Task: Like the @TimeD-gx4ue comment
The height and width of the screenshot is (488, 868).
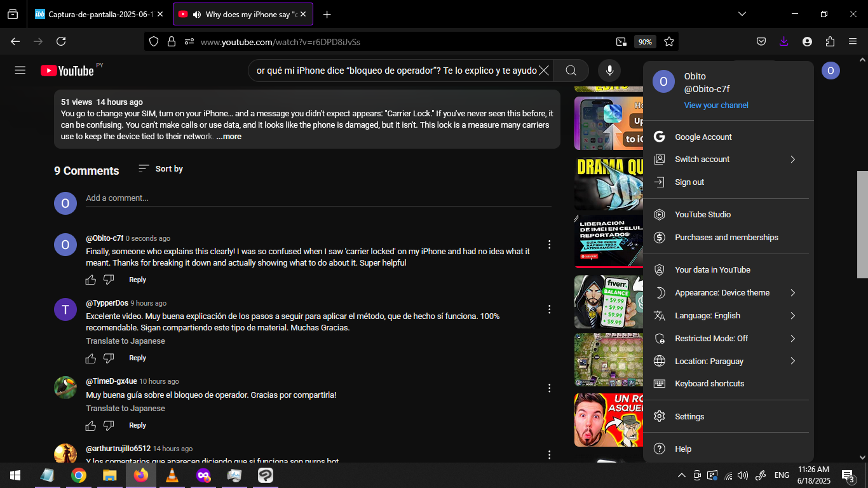Action: 91,426
